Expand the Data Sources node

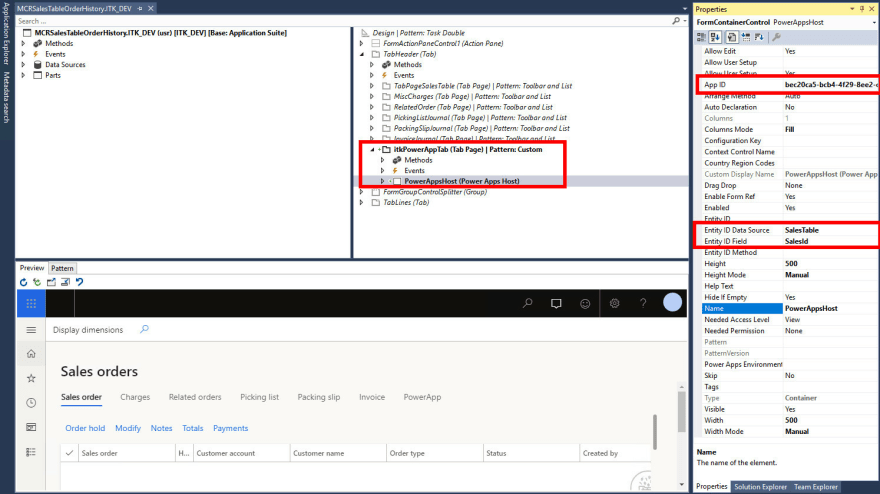(24, 65)
